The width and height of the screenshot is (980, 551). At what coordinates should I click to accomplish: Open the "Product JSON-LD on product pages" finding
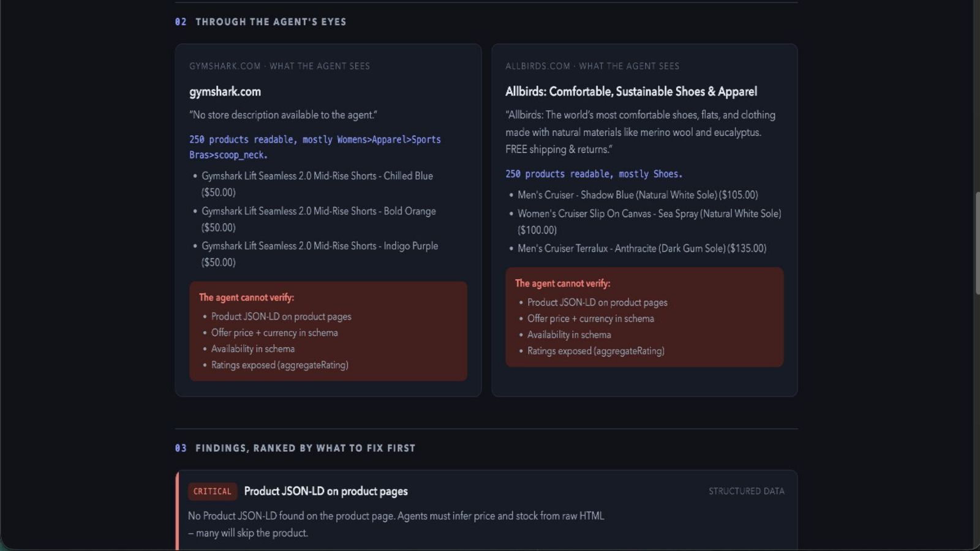(x=326, y=492)
